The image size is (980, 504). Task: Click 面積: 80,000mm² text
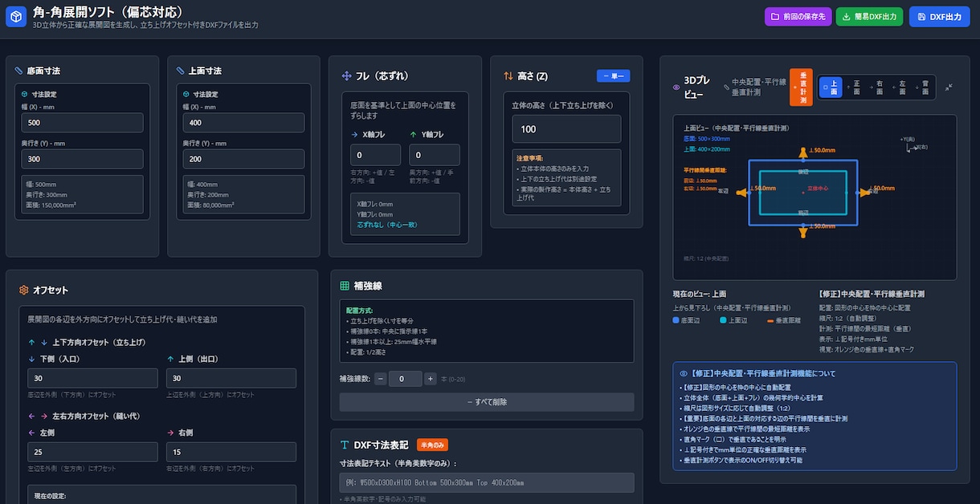210,205
